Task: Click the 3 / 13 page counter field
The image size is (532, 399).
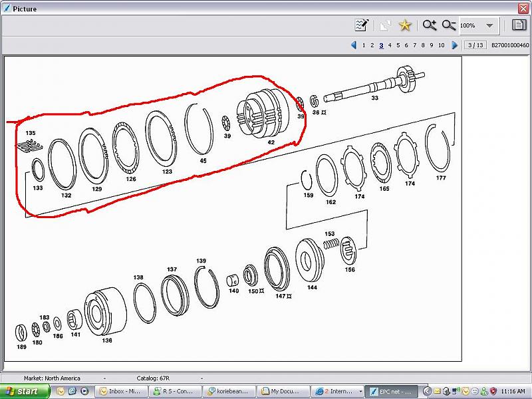Action: pyautogui.click(x=475, y=45)
